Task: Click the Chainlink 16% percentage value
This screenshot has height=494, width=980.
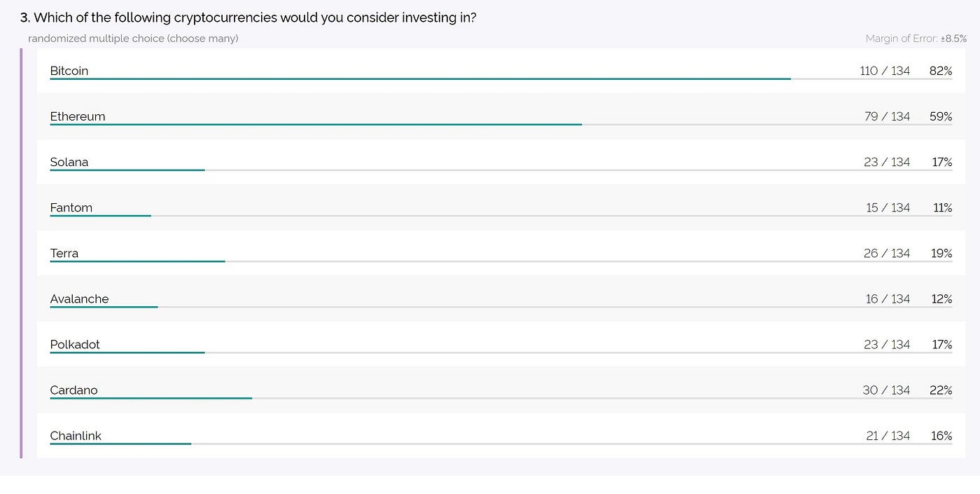Action: [x=941, y=435]
